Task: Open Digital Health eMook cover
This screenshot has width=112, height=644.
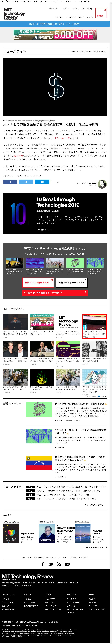Action: (x=11, y=532)
